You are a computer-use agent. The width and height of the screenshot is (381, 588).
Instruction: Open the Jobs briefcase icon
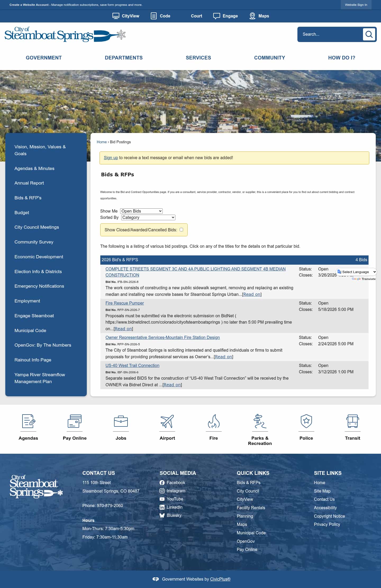pyautogui.click(x=121, y=421)
